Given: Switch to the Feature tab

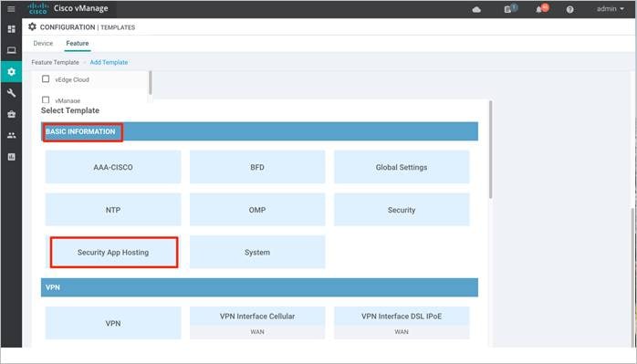Looking at the screenshot, I should (x=78, y=43).
